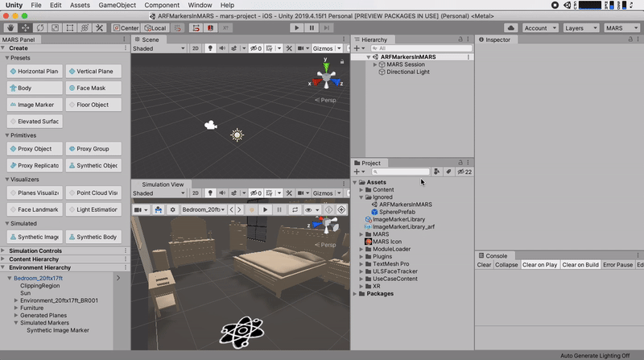The image size is (644, 360).
Task: Select the Move tool in the toolbar
Action: pyautogui.click(x=26, y=28)
